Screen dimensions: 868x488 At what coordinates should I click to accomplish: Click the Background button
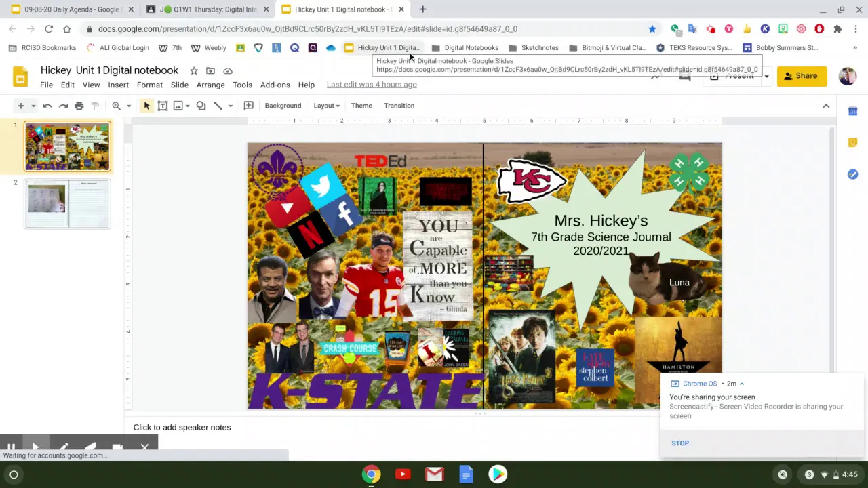(283, 106)
